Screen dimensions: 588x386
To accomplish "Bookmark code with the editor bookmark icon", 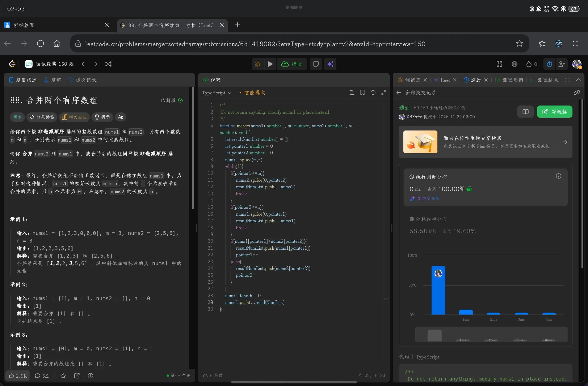I will point(362,93).
